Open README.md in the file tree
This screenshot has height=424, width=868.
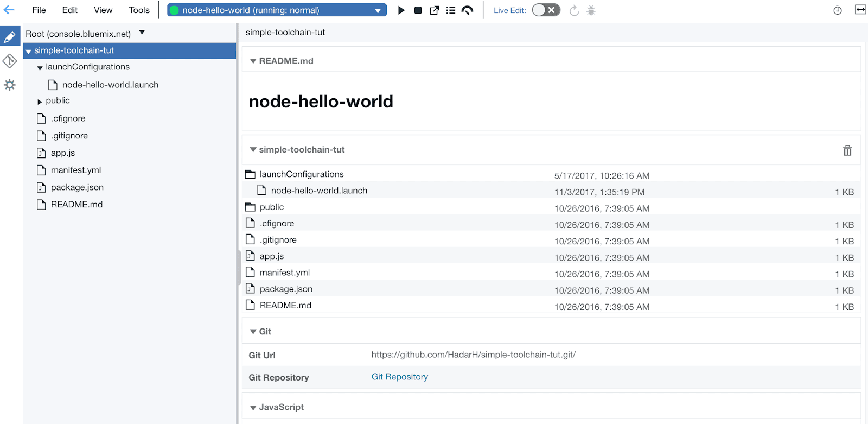[76, 205]
